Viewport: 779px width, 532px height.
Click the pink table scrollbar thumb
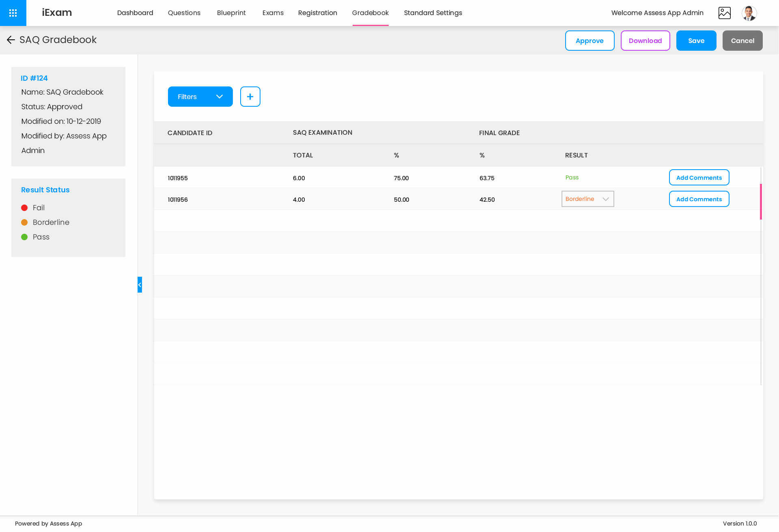click(x=761, y=202)
